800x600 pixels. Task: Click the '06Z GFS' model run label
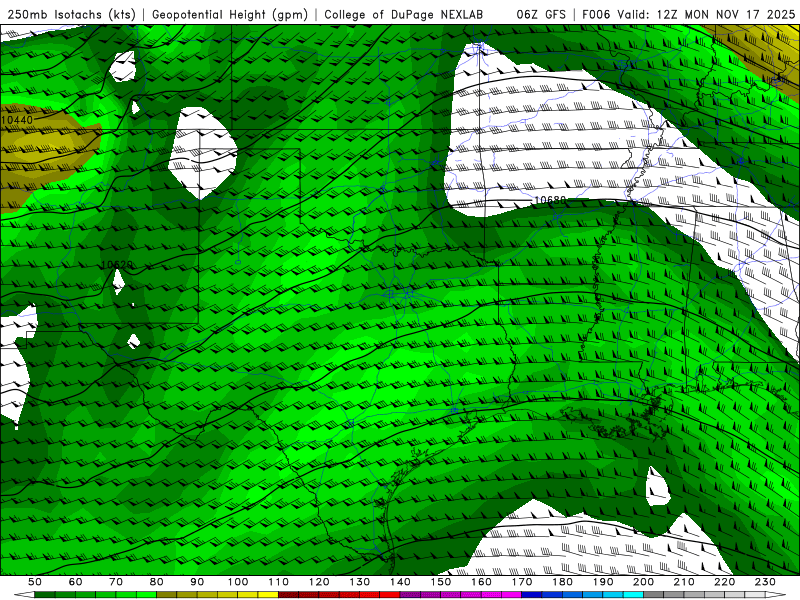point(541,14)
